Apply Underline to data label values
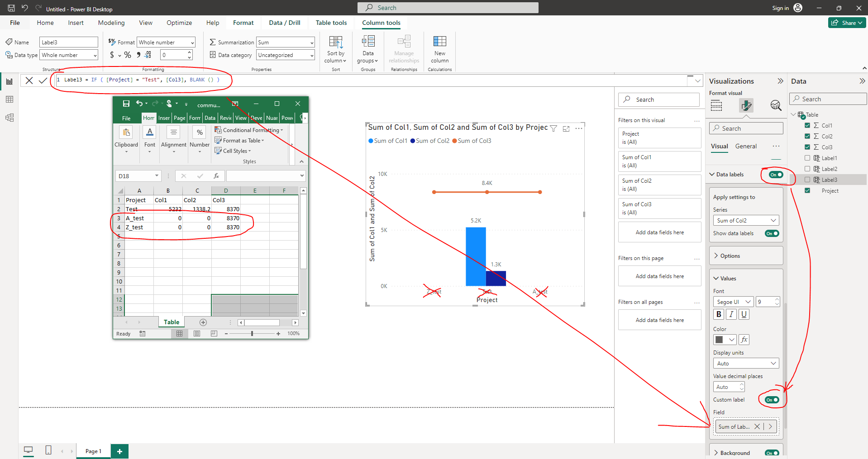The width and height of the screenshot is (868, 459). click(744, 314)
